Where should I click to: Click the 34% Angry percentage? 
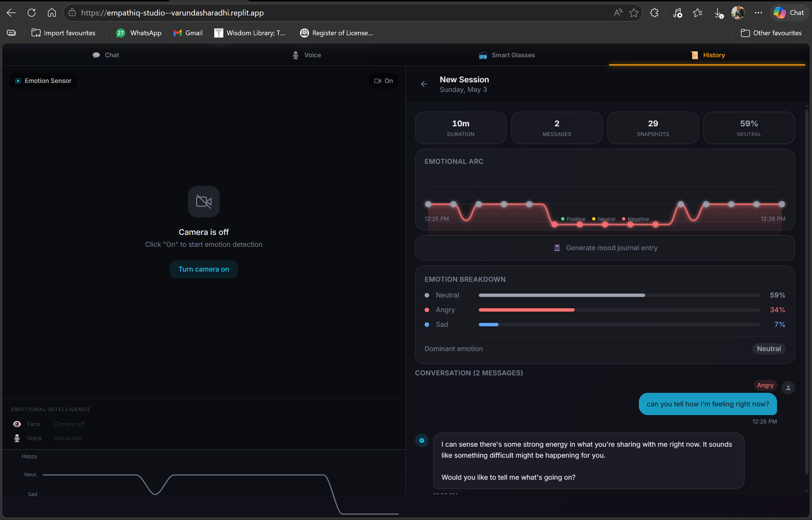777,310
